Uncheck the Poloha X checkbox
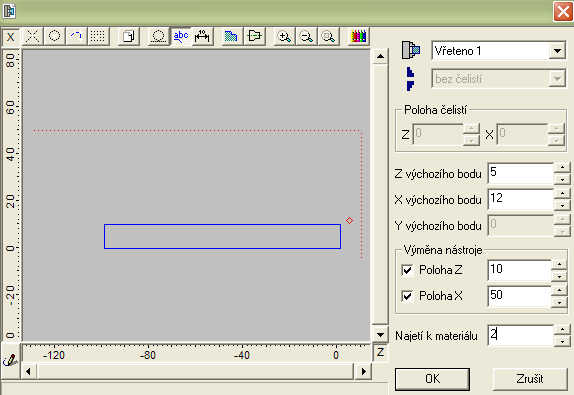This screenshot has height=395, width=574. pos(407,296)
